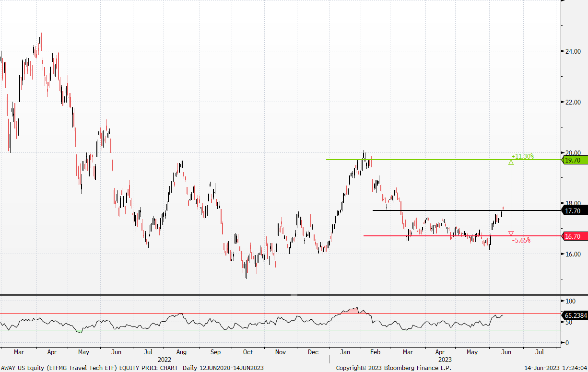Click the green 19.70 price target label
The height and width of the screenshot is (372, 588).
(x=574, y=160)
